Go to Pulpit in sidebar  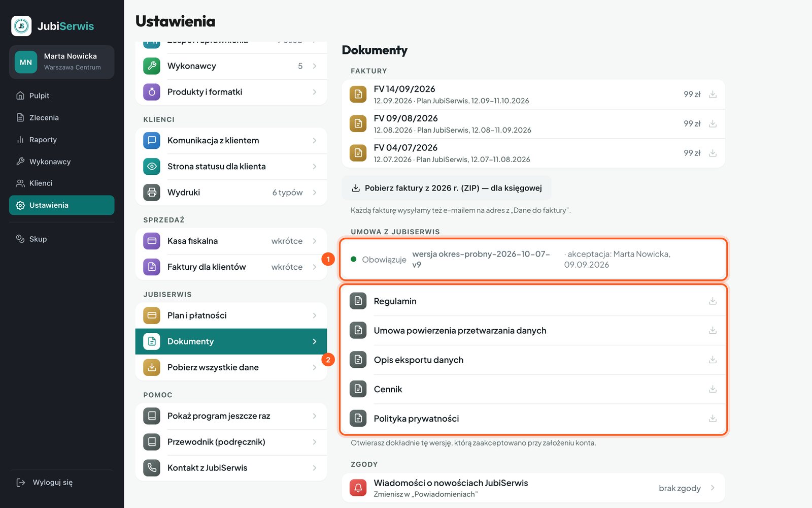[x=61, y=96]
